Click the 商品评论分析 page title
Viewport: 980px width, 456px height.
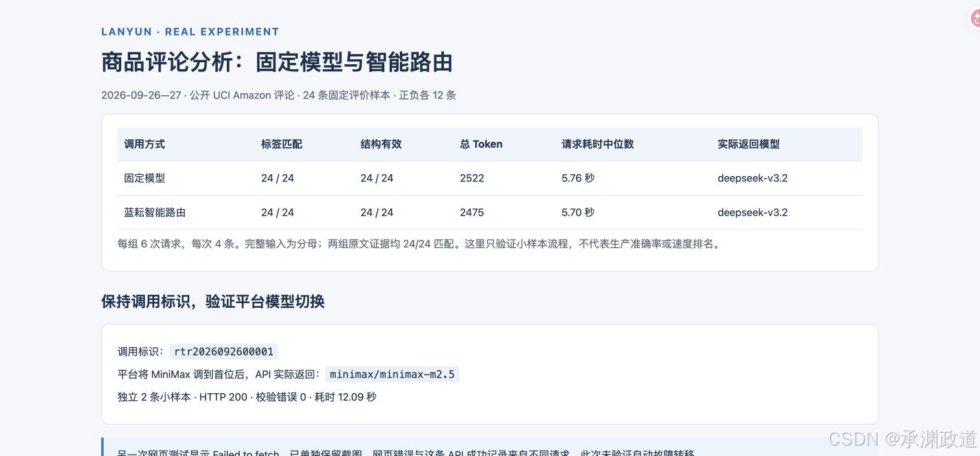[x=277, y=62]
